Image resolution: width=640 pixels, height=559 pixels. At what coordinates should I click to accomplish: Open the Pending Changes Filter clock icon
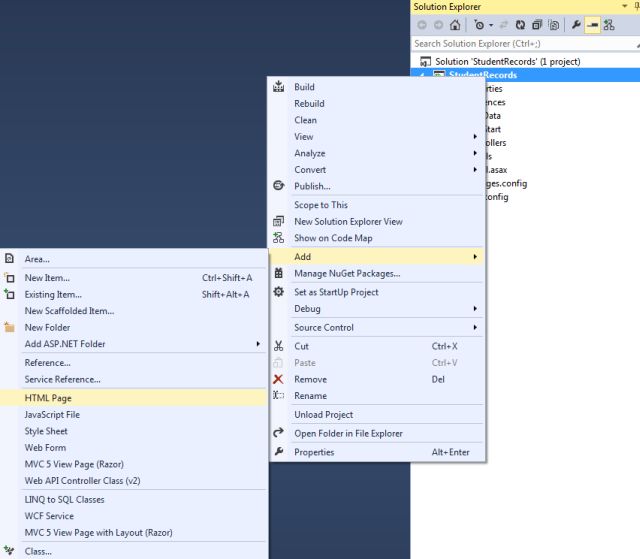click(x=479, y=25)
